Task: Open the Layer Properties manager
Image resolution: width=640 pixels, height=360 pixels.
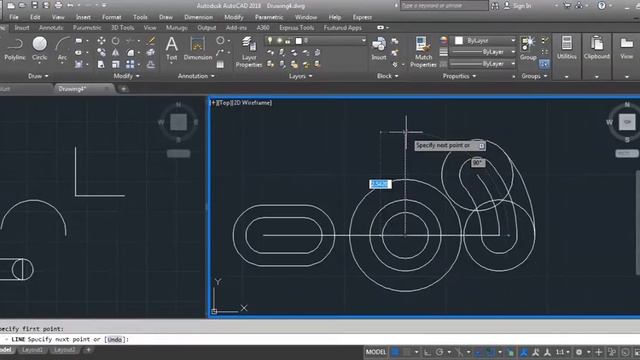Action: coord(249,51)
